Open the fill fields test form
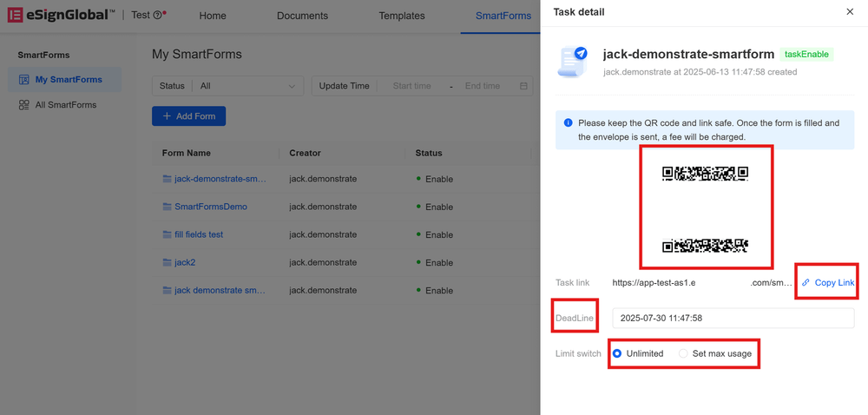The height and width of the screenshot is (415, 868). pyautogui.click(x=199, y=234)
